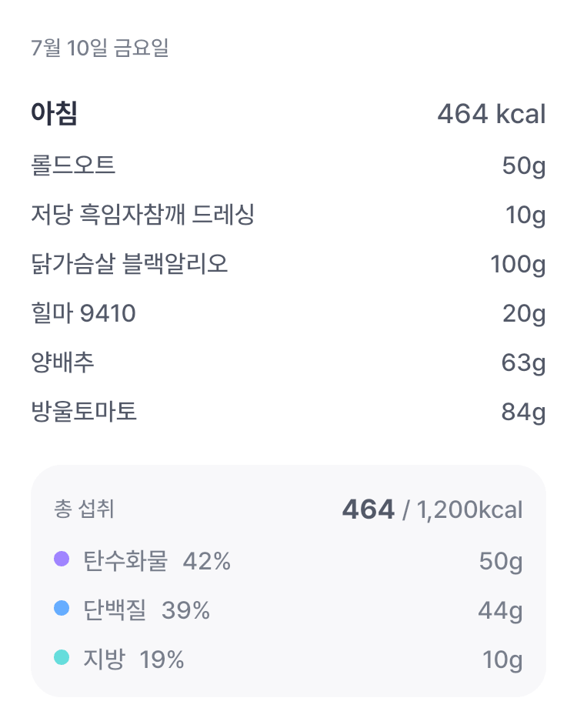This screenshot has height=728, width=577.
Task: Tap the 100g amount for 닭가슴살
Action: click(518, 265)
